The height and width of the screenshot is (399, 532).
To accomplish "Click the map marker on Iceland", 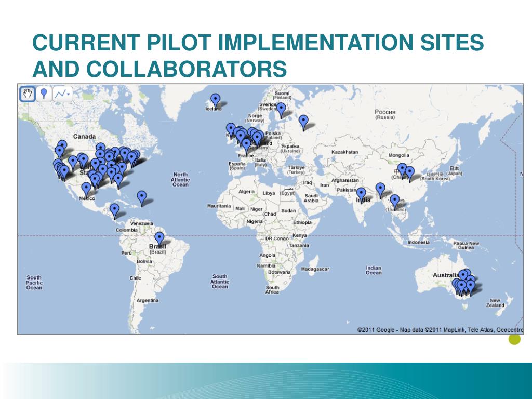I will 215,101.
